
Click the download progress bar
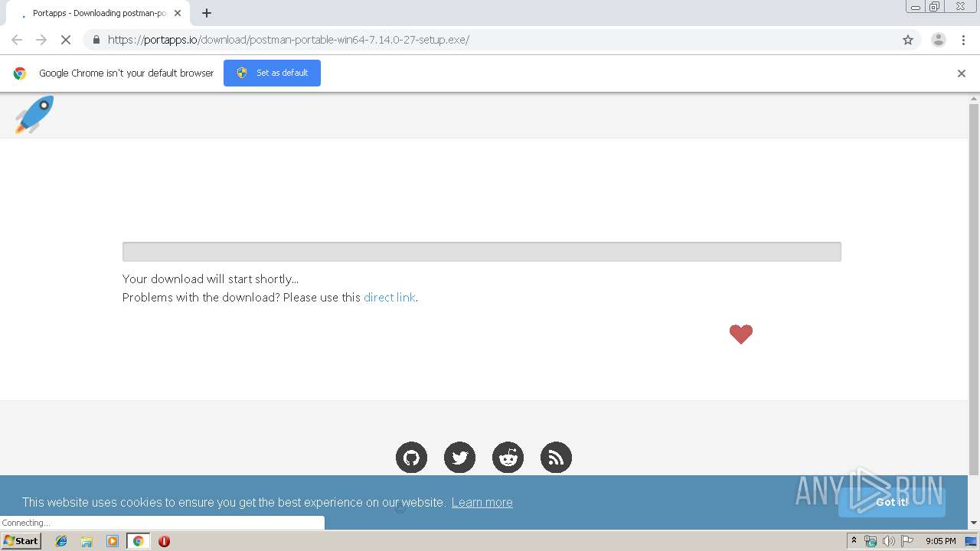(482, 252)
